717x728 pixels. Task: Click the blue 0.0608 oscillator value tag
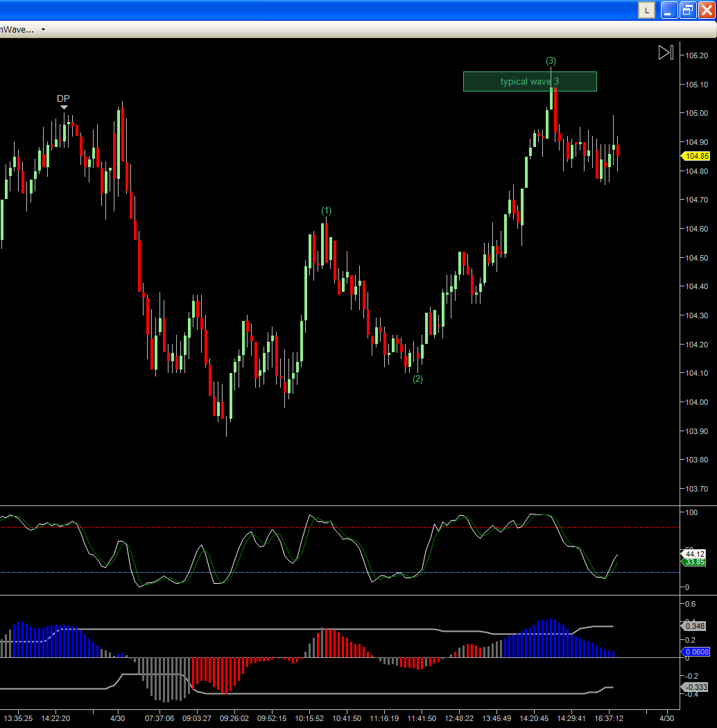coord(696,652)
